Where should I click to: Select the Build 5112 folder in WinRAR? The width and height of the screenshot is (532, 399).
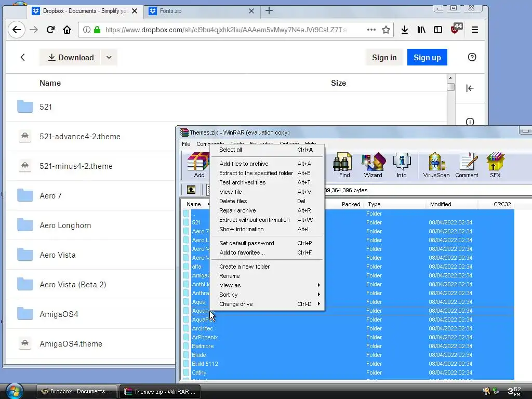pyautogui.click(x=349, y=364)
